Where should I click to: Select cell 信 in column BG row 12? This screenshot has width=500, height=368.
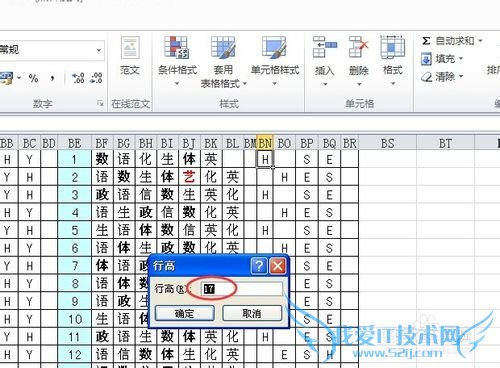coord(124,355)
